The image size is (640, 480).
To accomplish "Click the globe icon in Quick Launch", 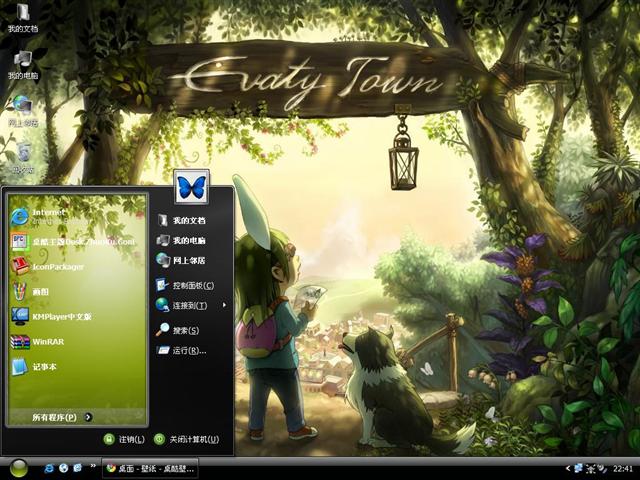I will tap(63, 468).
